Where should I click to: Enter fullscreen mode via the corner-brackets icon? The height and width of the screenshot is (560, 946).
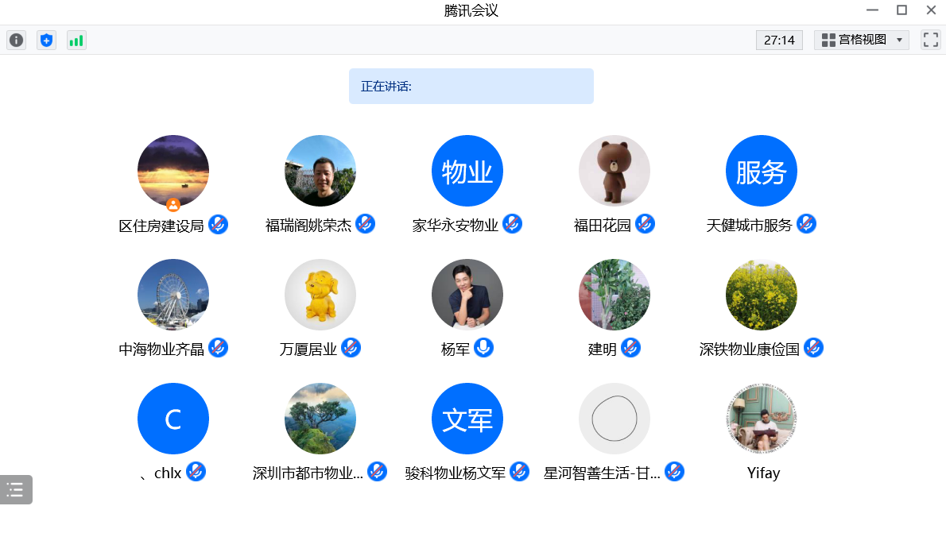(931, 40)
